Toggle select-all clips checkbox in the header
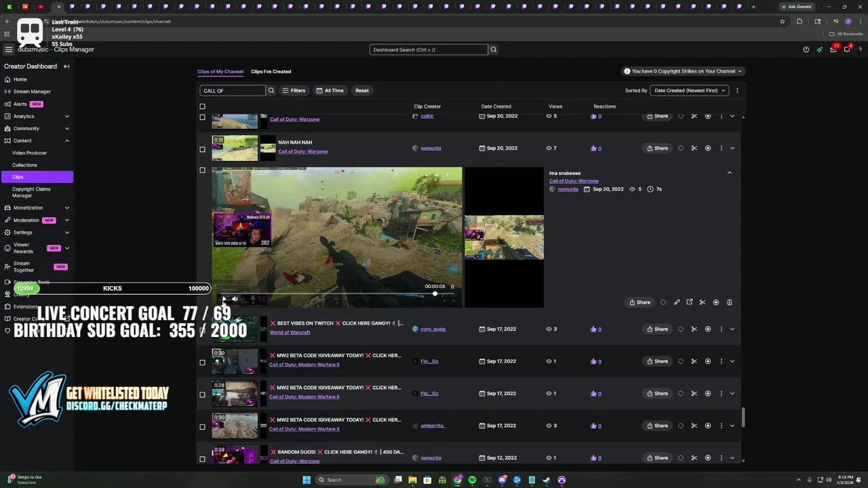This screenshot has width=868, height=488. pos(202,106)
